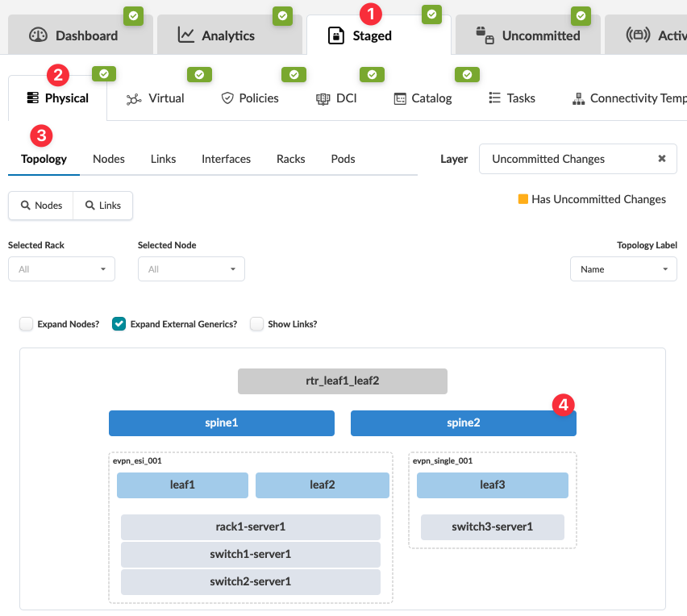Select the Physical sub-tab
687x616 pixels.
(x=57, y=98)
